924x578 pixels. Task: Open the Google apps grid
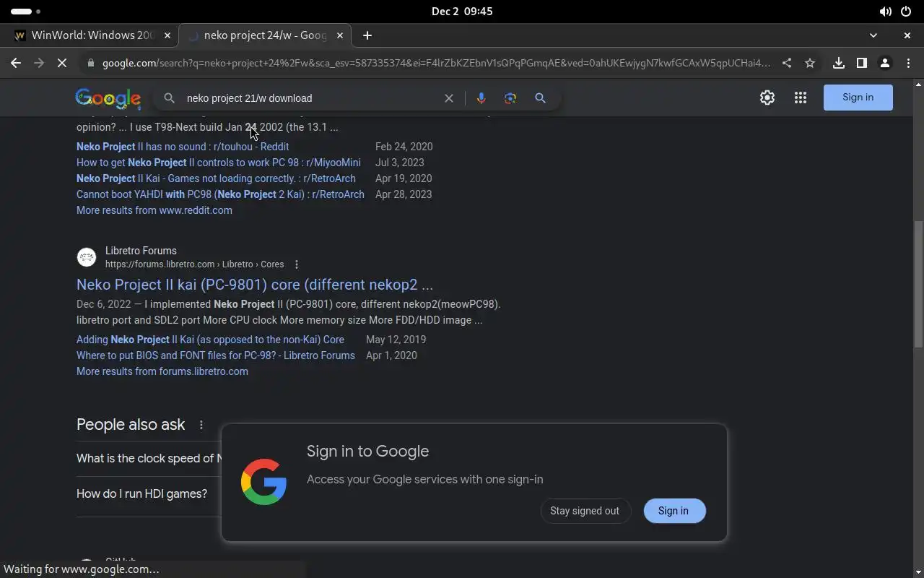[801, 98]
